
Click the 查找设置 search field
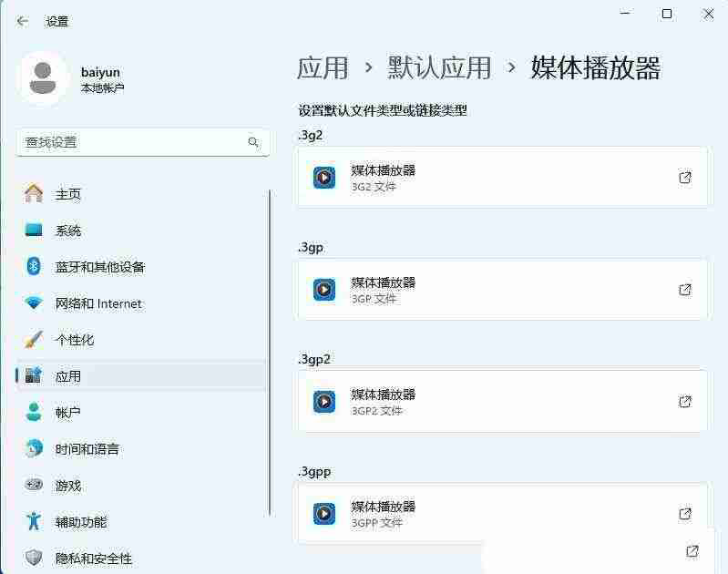coord(142,142)
